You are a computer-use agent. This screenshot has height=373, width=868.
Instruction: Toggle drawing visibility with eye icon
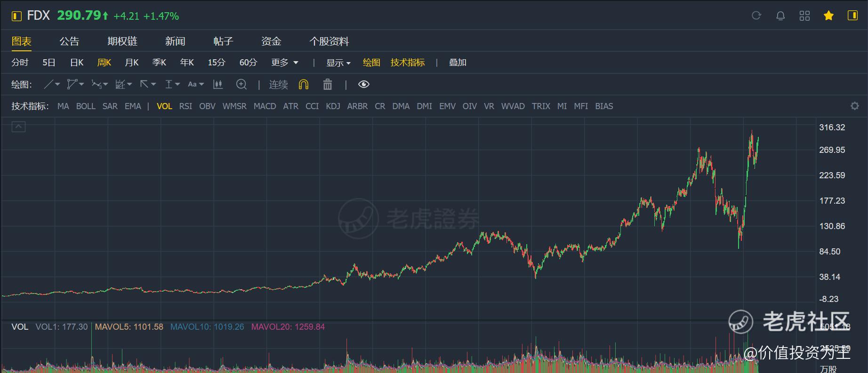click(x=364, y=84)
